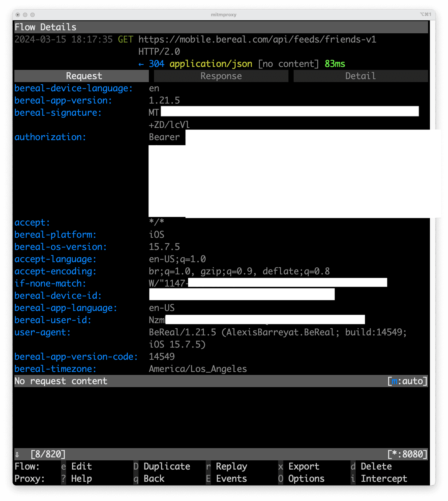Click the Bearer token value
This screenshot has height=501, width=448.
pyautogui.click(x=164, y=137)
